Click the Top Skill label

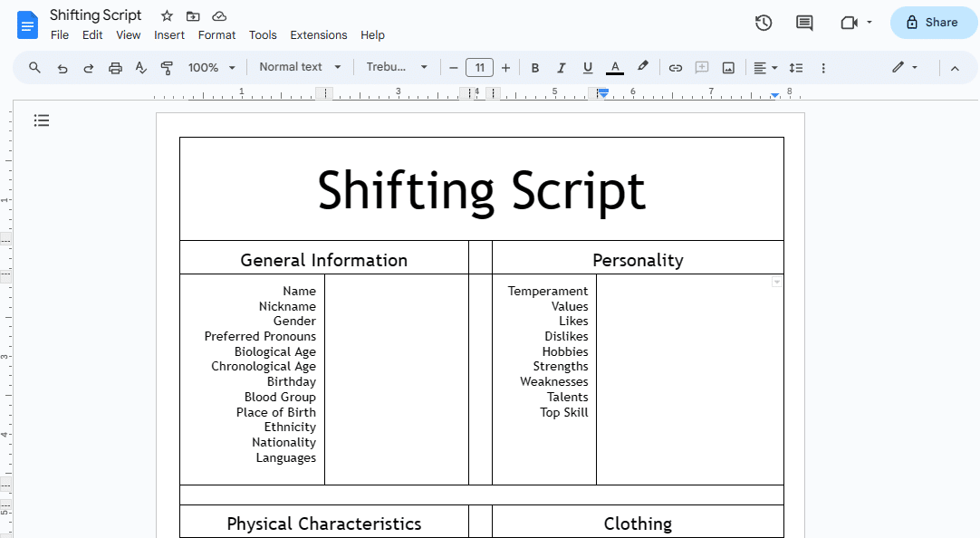pyautogui.click(x=563, y=412)
